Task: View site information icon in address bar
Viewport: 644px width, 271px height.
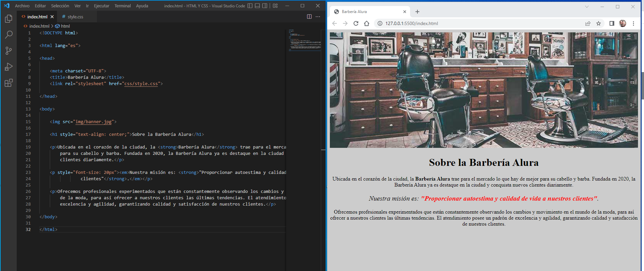Action: tap(380, 23)
